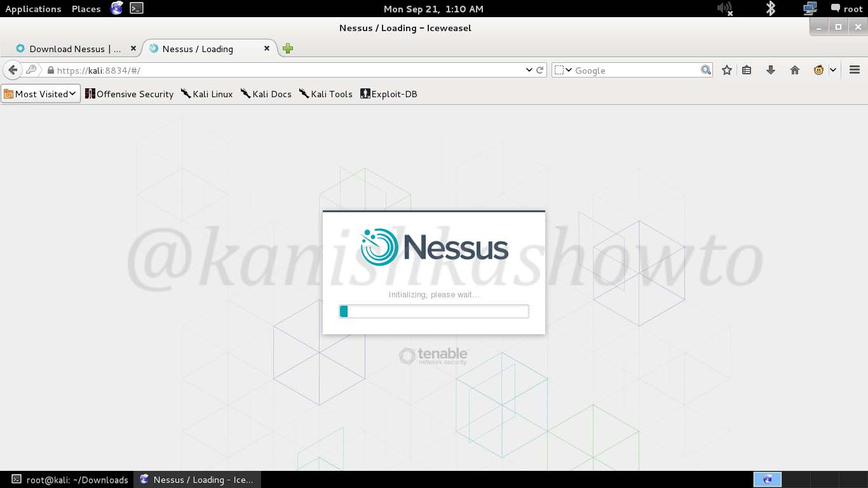868x488 pixels.
Task: Open the root user menu
Action: pyautogui.click(x=847, y=9)
